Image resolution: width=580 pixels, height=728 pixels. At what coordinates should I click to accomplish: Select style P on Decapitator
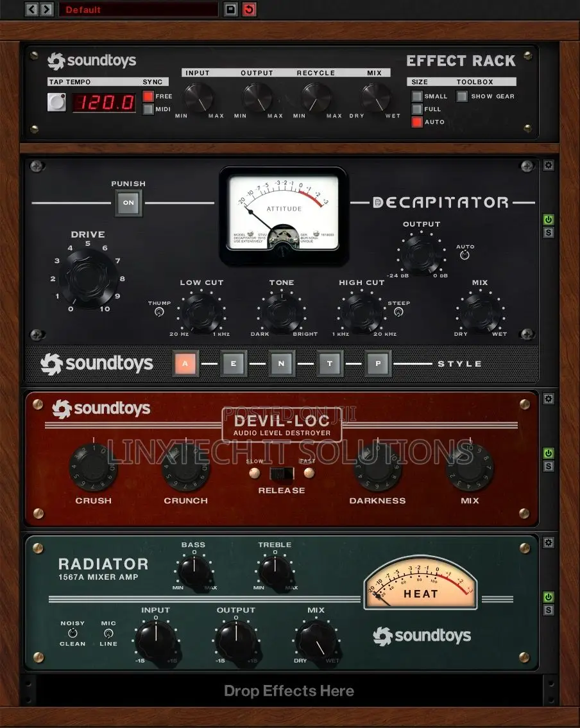tap(378, 363)
